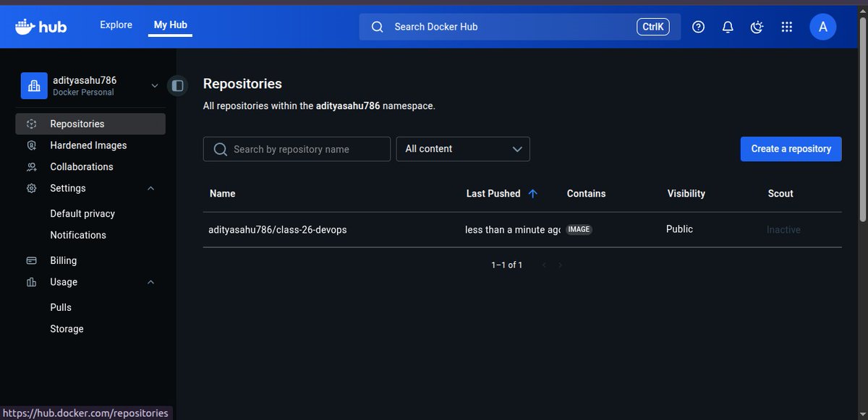This screenshot has height=420, width=868.
Task: Click the Public visibility cell
Action: (x=679, y=229)
